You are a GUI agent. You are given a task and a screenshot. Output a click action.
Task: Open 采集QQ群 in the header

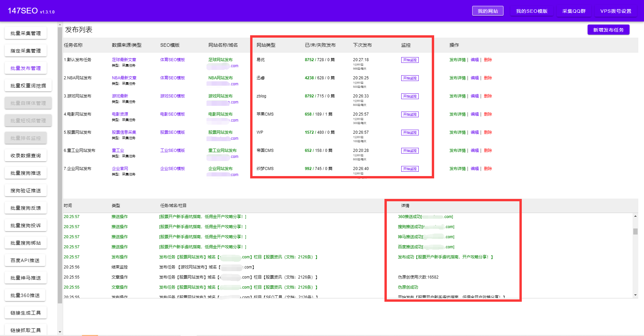pos(574,11)
